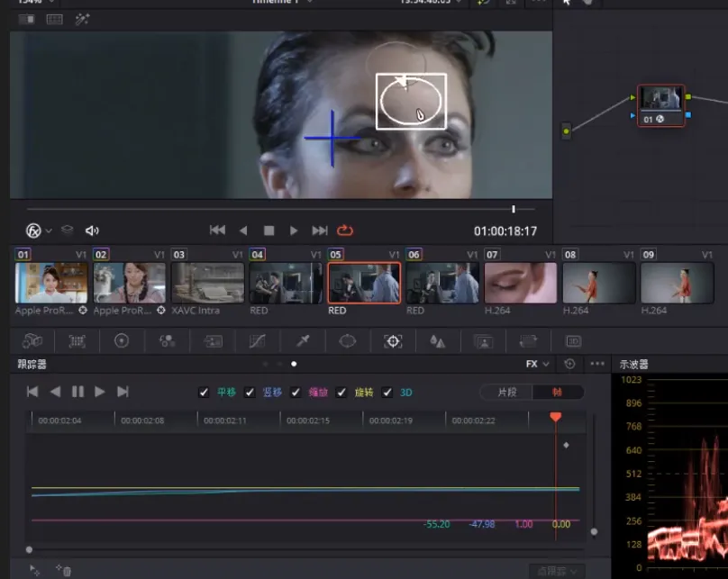The image size is (728, 579).
Task: Play viewer in reverse
Action: (x=243, y=231)
